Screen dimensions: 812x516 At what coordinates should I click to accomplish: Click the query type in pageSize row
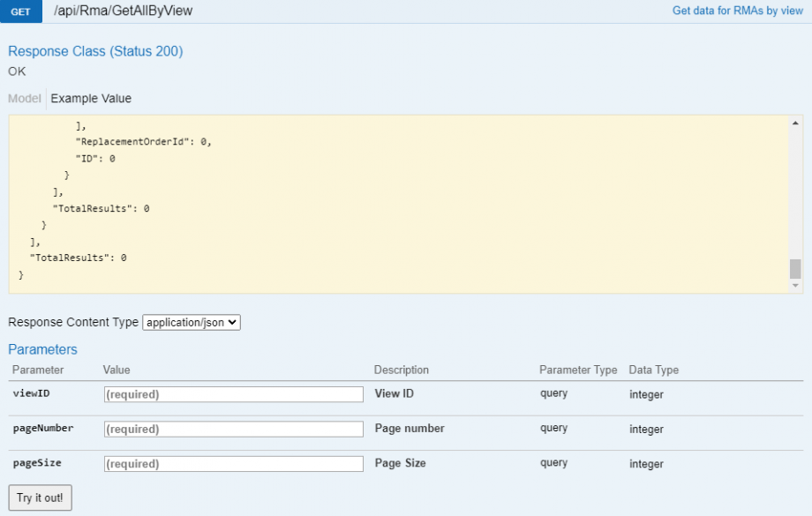pos(553,463)
